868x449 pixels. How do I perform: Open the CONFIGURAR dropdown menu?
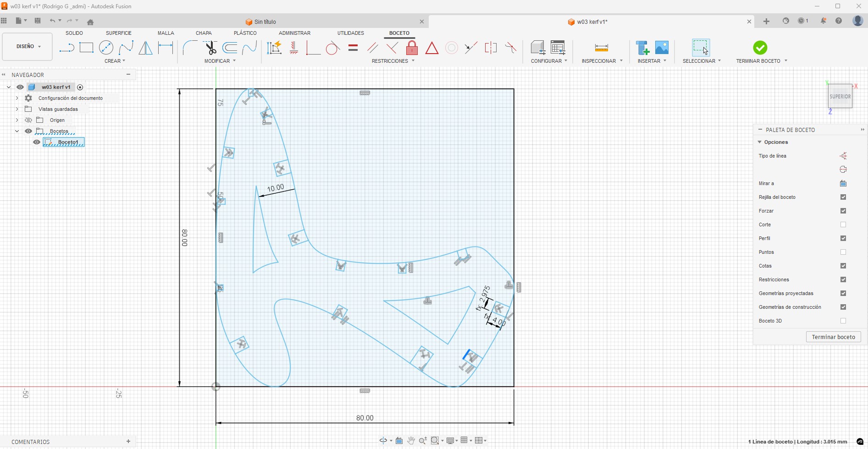[549, 61]
